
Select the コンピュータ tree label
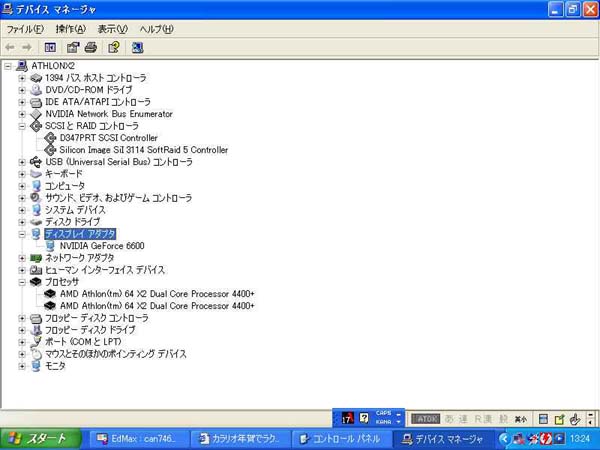[x=65, y=186]
